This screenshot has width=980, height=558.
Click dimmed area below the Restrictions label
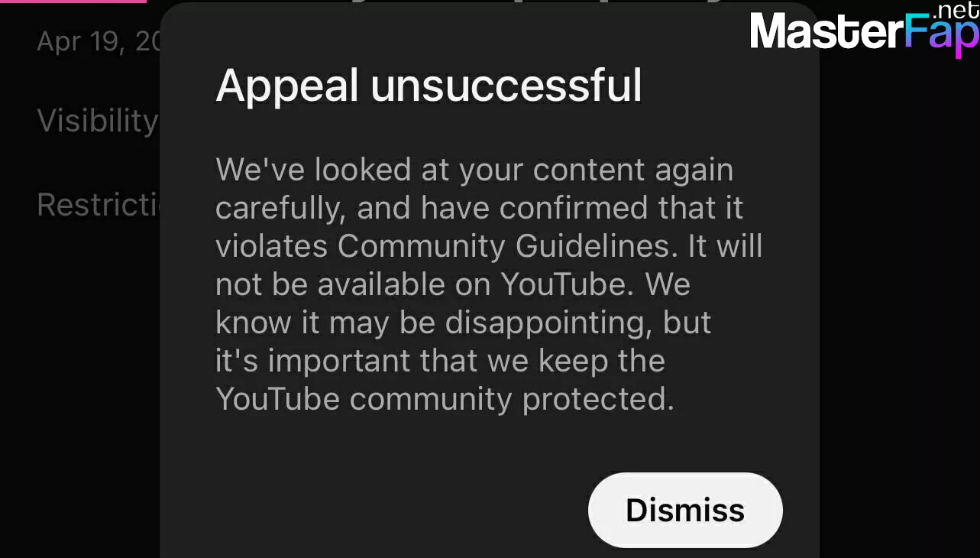(79, 382)
